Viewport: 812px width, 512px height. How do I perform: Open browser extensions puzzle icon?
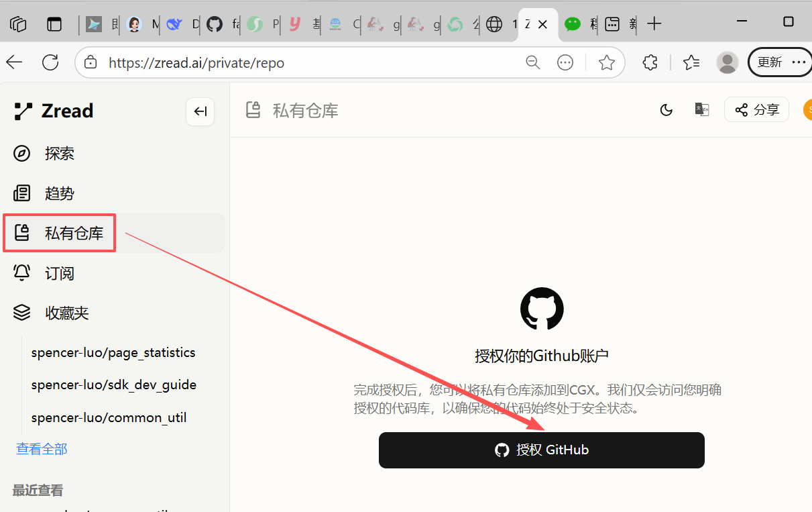click(x=650, y=63)
